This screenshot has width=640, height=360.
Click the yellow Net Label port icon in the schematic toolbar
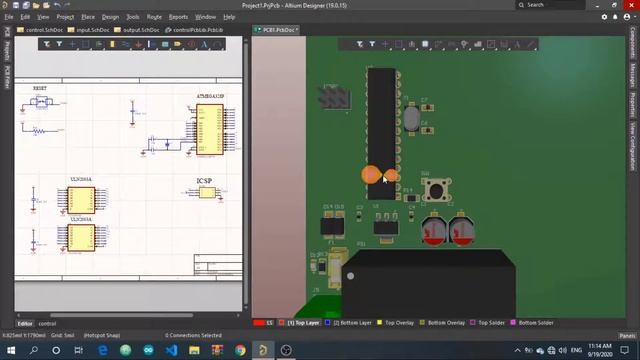pos(178,44)
